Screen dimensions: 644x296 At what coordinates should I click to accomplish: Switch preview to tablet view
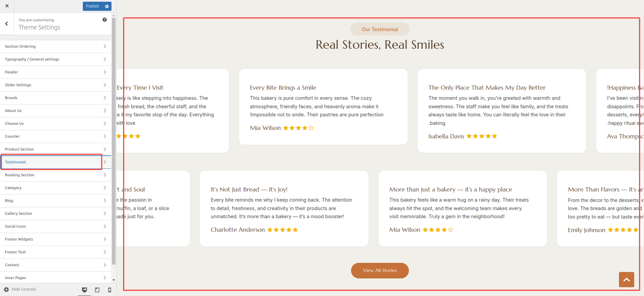pyautogui.click(x=97, y=290)
